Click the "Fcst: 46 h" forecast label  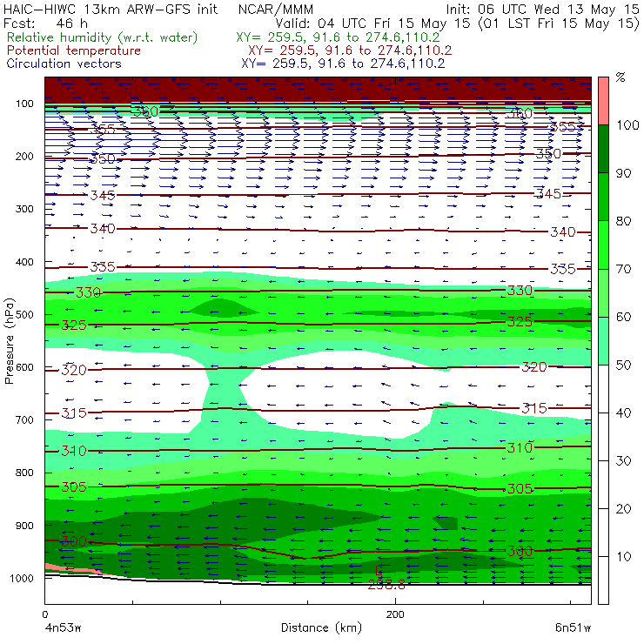(x=45, y=23)
